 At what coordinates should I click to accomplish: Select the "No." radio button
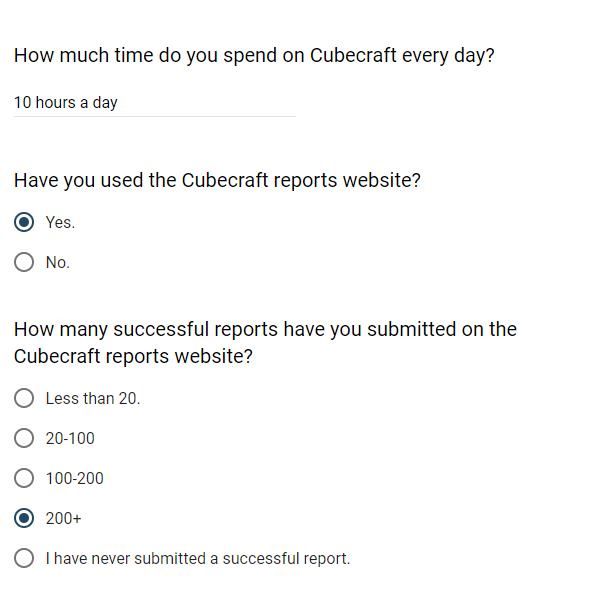24,262
